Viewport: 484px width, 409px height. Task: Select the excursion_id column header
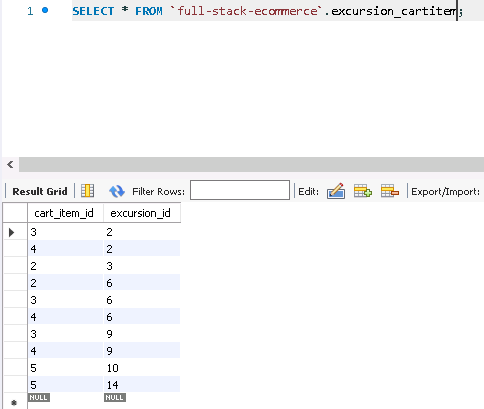[142, 213]
